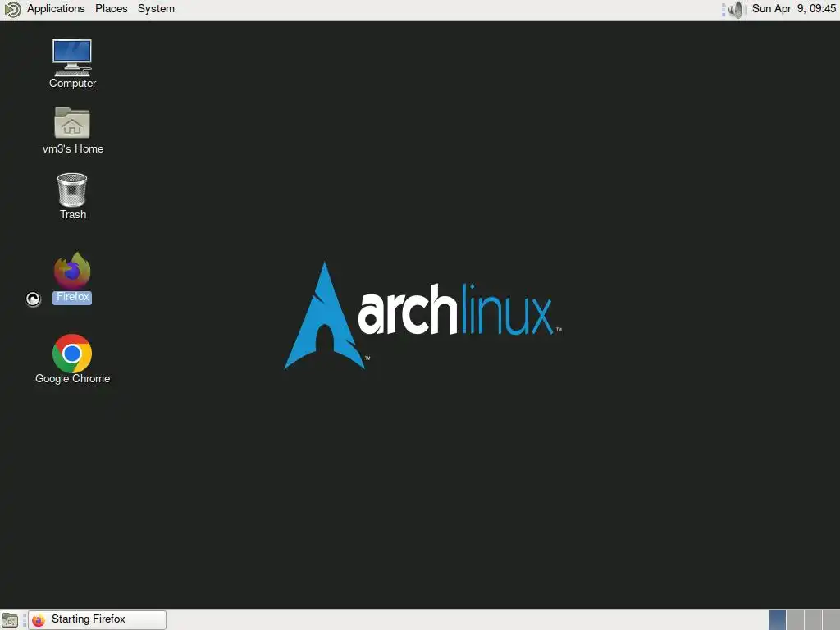The height and width of the screenshot is (630, 840).
Task: Select the Firefox desktop launcher icon
Action: point(72,271)
